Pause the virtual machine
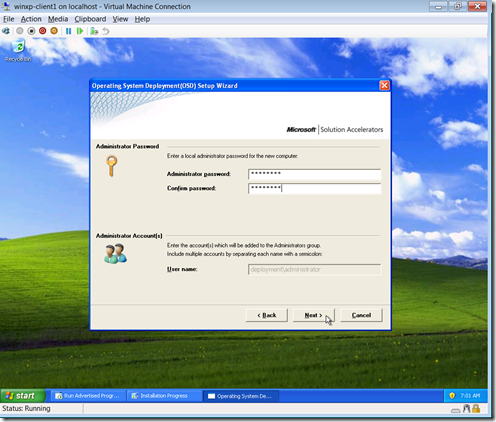This screenshot has width=496, height=422. click(69, 31)
